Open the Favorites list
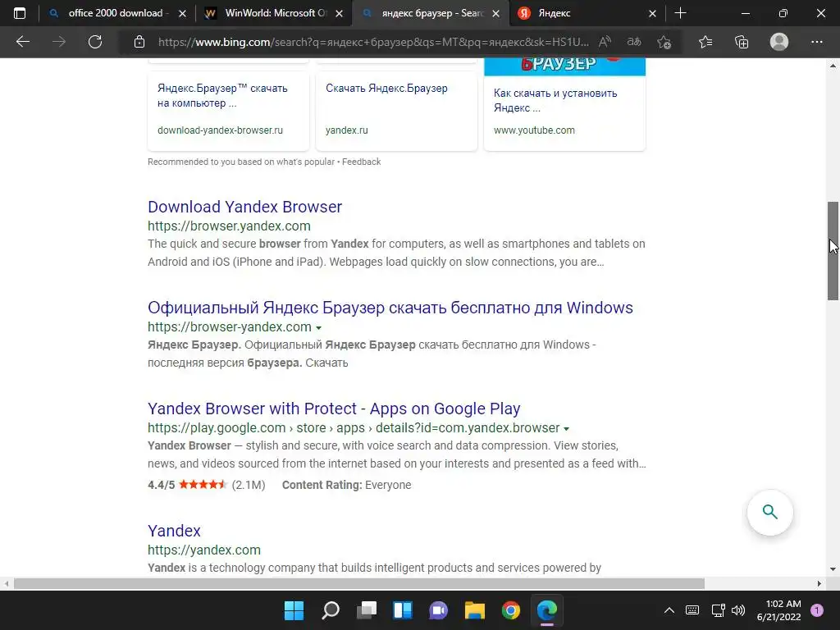Image resolution: width=840 pixels, height=630 pixels. pos(705,42)
